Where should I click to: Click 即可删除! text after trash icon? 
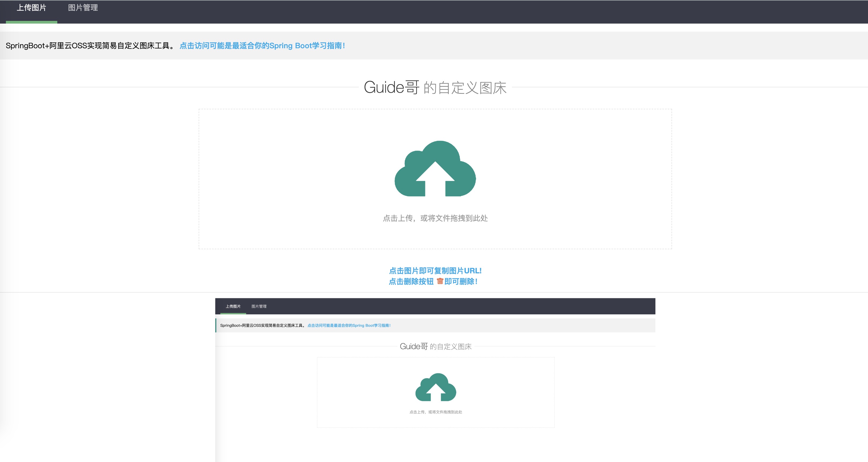pos(461,281)
